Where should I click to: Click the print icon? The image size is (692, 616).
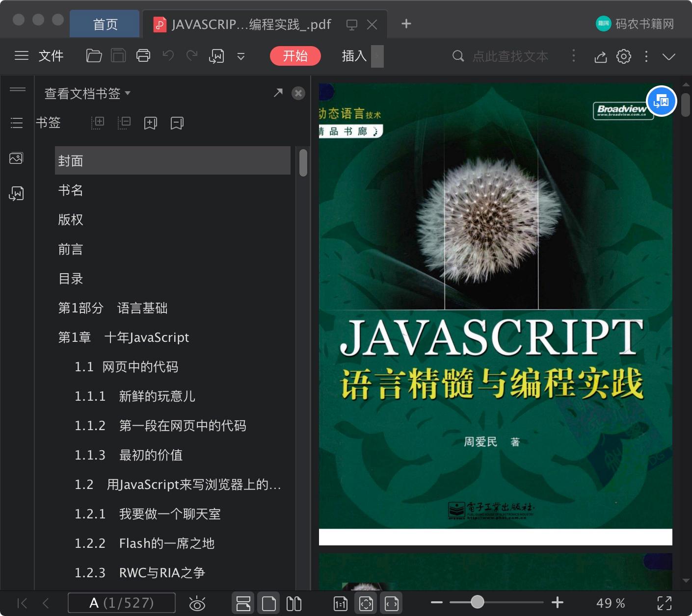point(143,56)
